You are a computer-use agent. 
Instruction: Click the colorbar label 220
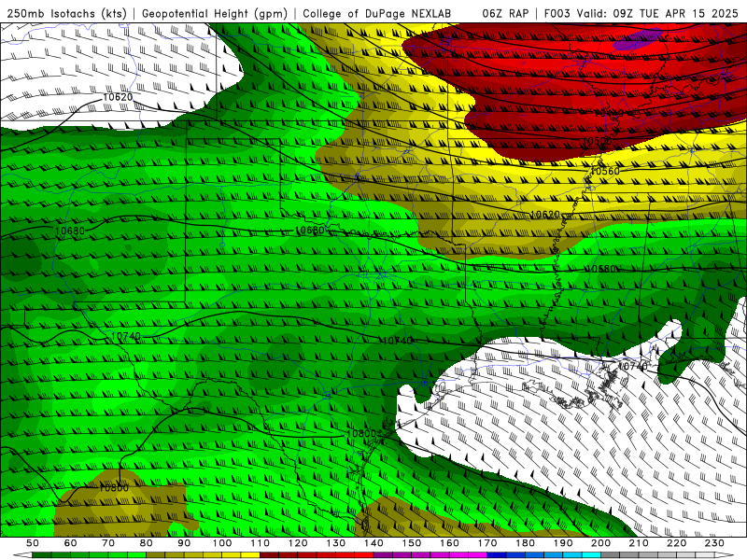[x=676, y=543]
